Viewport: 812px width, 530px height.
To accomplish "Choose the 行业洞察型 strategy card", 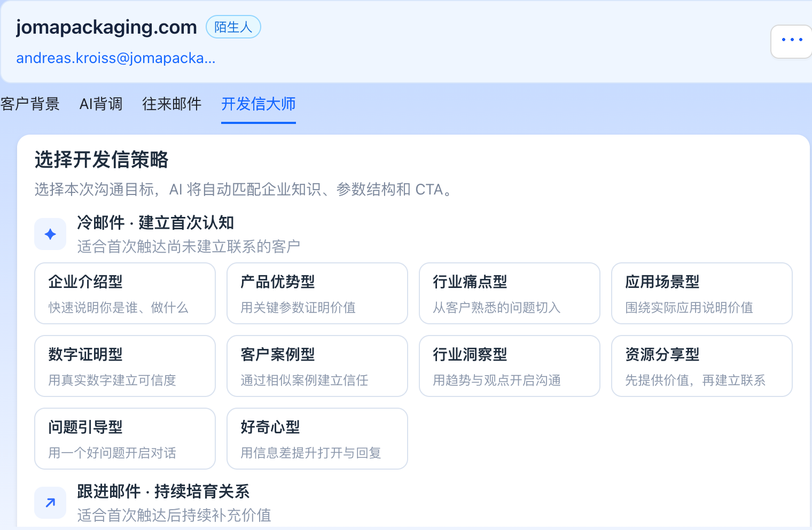I will coord(510,366).
